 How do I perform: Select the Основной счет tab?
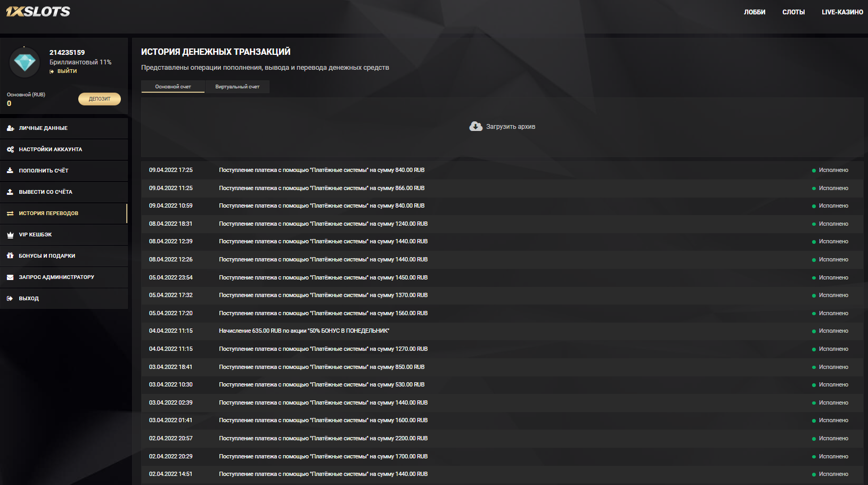[173, 87]
